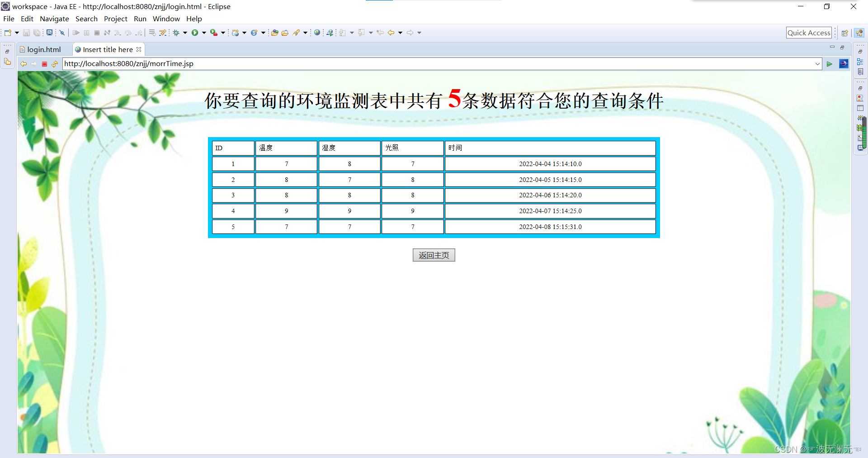Image resolution: width=868 pixels, height=458 pixels.
Task: Click the Quick Access field
Action: (809, 32)
